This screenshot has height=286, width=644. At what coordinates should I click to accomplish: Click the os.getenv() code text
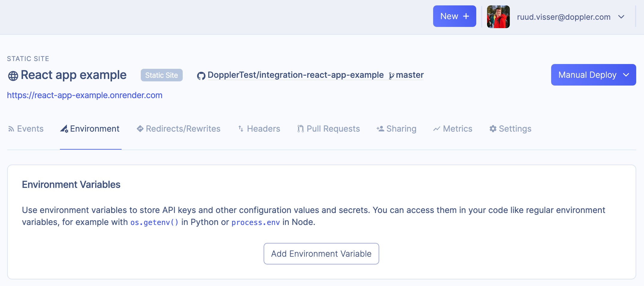click(x=155, y=223)
